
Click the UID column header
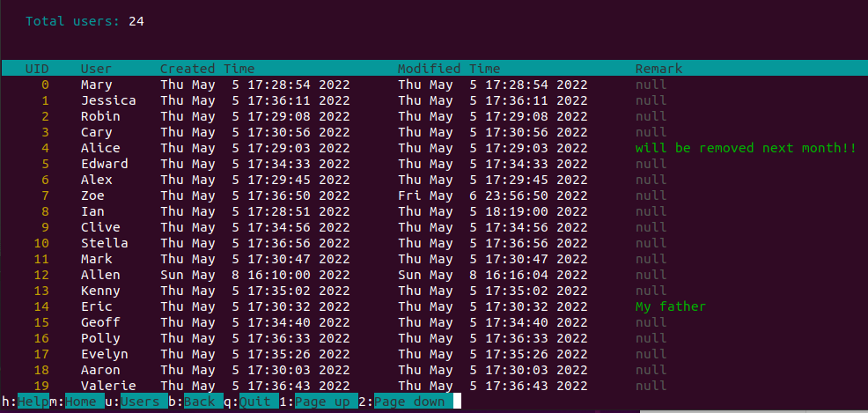tap(37, 69)
